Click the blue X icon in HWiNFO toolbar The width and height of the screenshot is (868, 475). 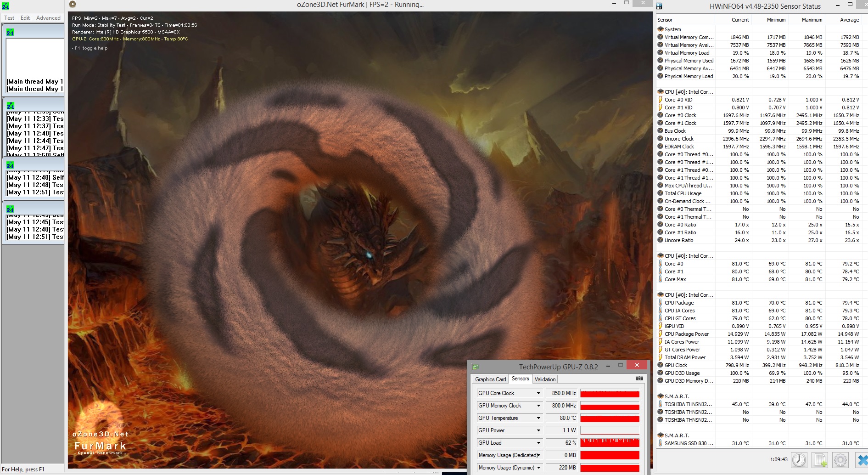(x=862, y=460)
